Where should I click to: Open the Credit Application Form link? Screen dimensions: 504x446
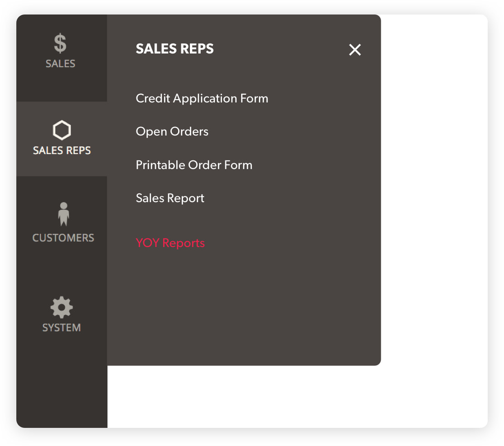coord(202,98)
